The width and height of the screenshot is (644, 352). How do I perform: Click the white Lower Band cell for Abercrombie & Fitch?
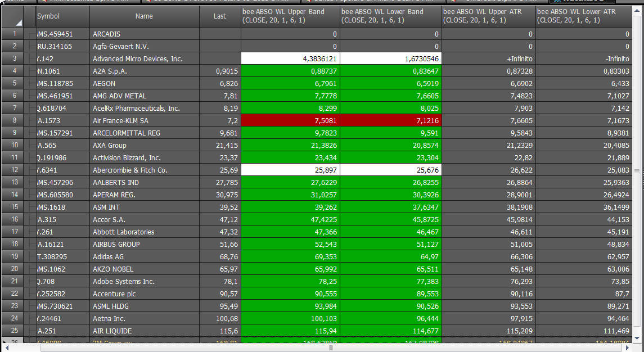(x=391, y=170)
